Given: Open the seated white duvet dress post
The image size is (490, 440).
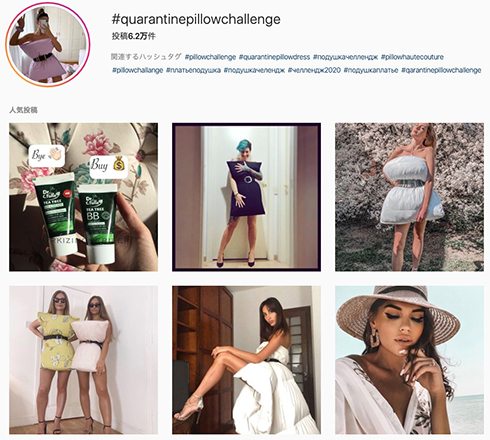Looking at the screenshot, I should (x=246, y=360).
